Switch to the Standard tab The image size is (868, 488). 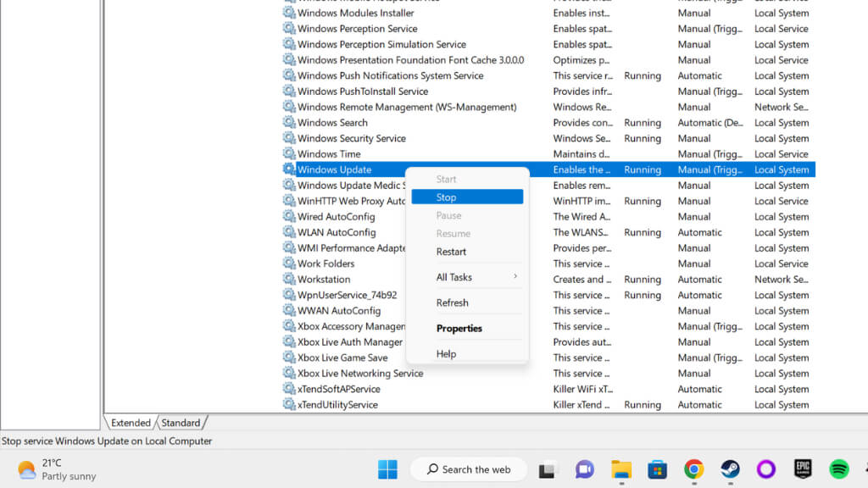181,423
